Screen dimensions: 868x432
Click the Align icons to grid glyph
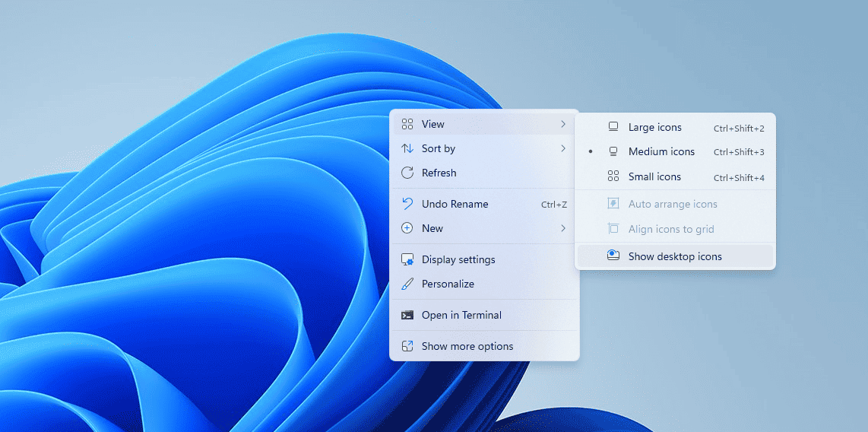(613, 229)
